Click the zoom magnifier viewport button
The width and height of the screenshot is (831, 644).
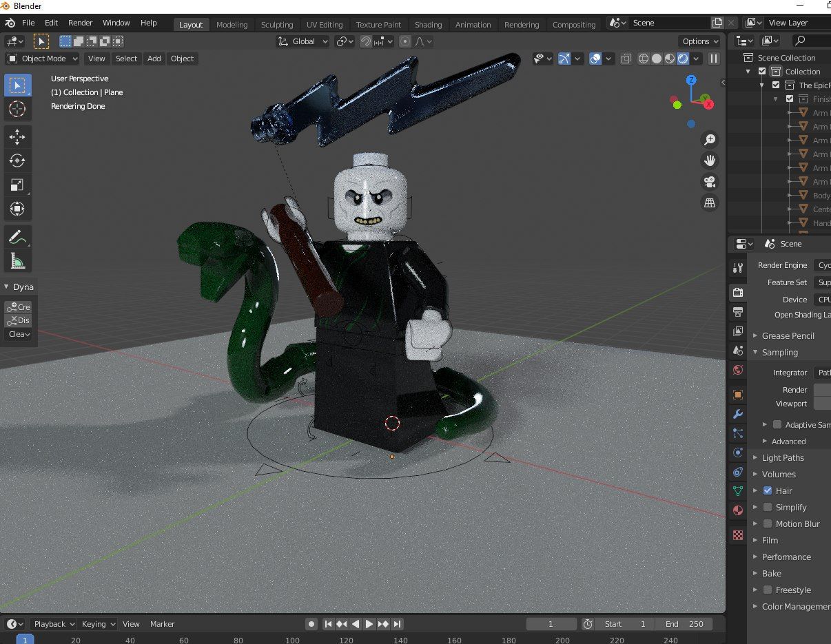coord(709,140)
